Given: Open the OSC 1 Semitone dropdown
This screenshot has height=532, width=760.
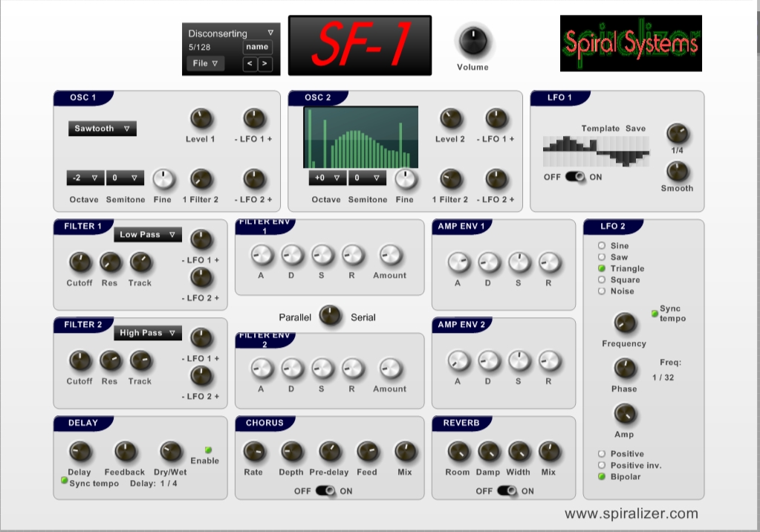Looking at the screenshot, I should (x=125, y=178).
